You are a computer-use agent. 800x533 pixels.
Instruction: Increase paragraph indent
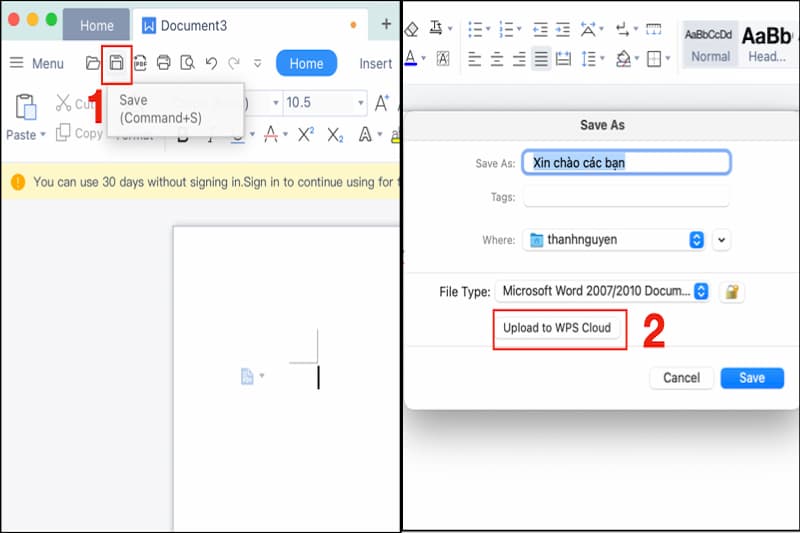tap(562, 29)
